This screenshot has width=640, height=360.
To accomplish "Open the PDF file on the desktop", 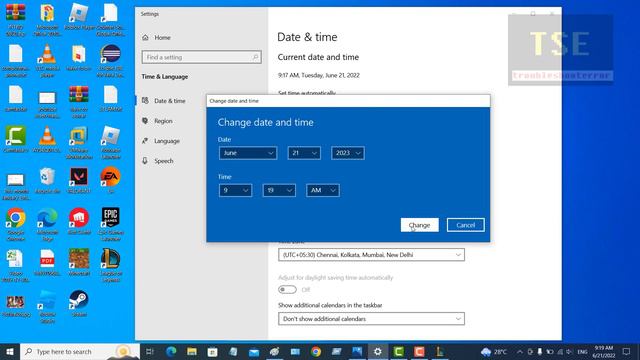I will click(47, 262).
